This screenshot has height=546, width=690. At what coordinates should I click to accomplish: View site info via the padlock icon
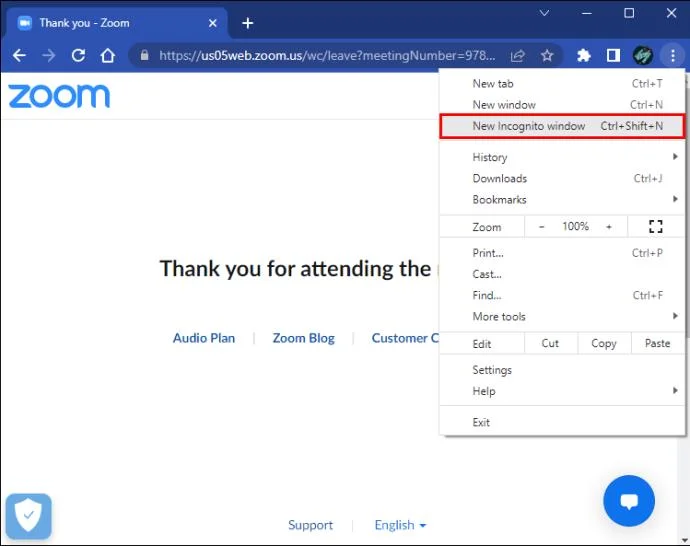144,55
